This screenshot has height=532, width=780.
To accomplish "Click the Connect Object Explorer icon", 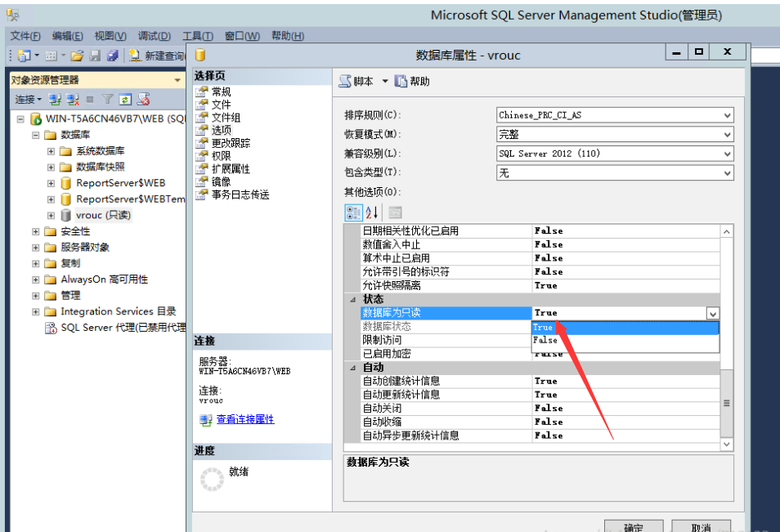I will point(55,100).
